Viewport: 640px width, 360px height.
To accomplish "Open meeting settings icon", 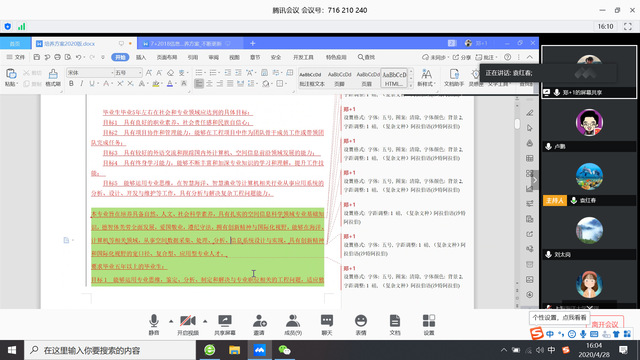I will [x=429, y=324].
